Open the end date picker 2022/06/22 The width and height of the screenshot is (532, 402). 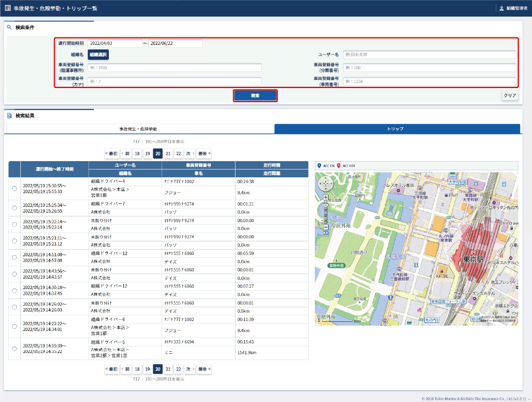(175, 43)
